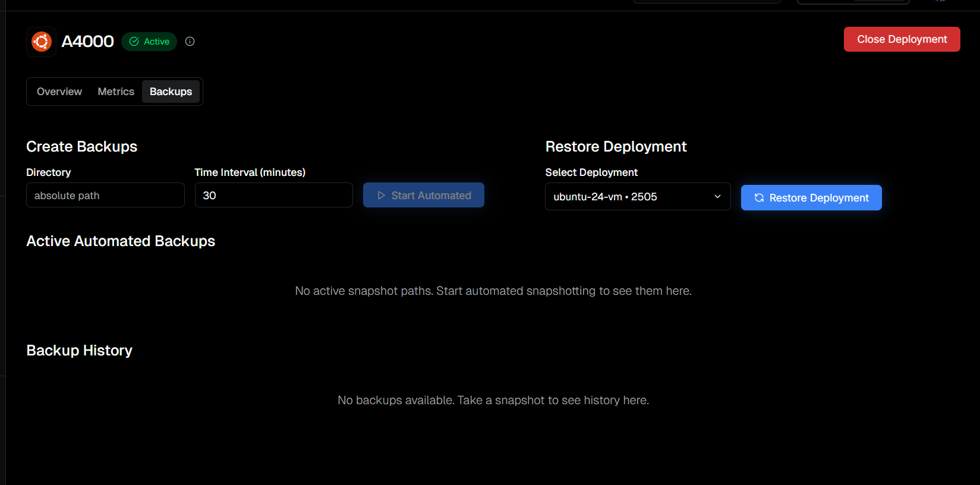Click the A4000 deployment title

point(88,42)
